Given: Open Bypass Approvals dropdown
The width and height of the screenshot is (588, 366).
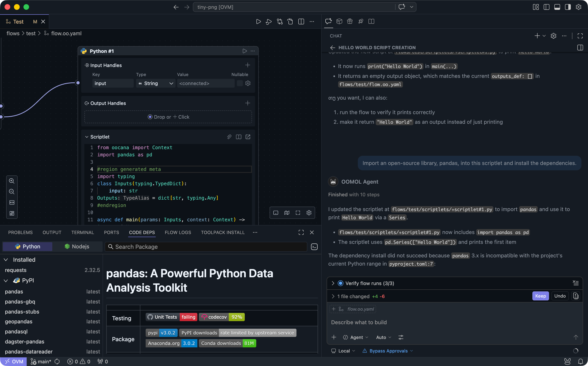Looking at the screenshot, I should pos(388,351).
